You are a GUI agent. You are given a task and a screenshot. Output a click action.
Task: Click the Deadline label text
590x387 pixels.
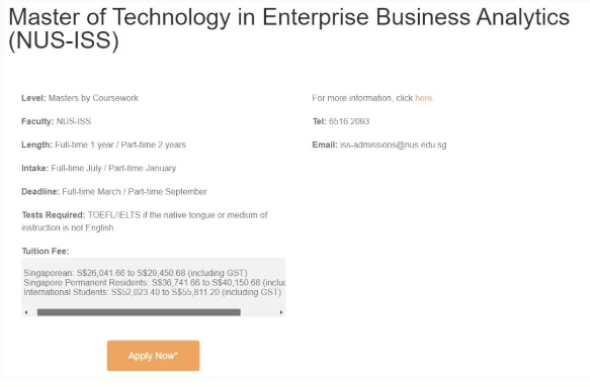40,192
